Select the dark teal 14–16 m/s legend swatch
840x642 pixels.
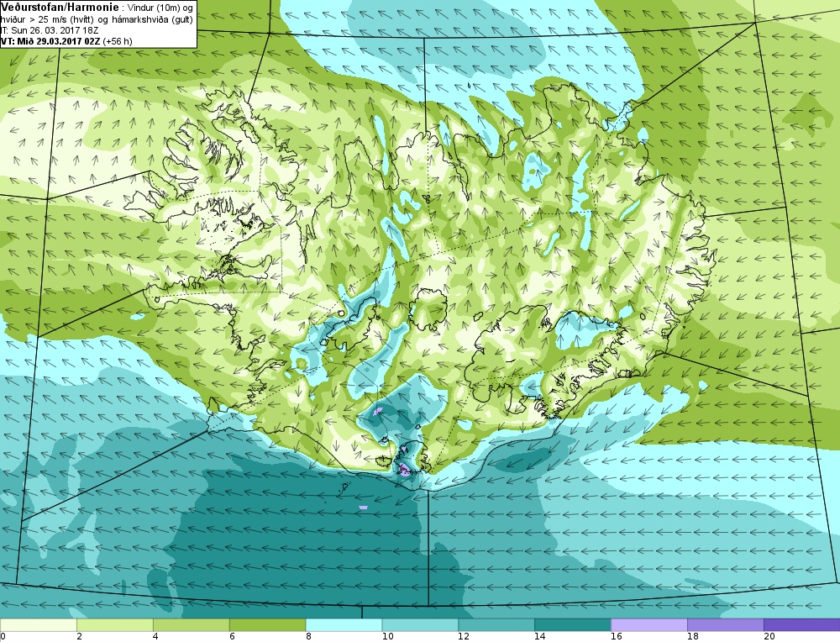pos(573,625)
